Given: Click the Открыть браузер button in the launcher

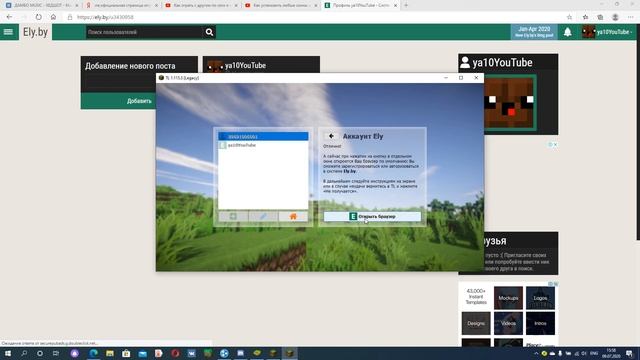Looking at the screenshot, I should (372, 216).
